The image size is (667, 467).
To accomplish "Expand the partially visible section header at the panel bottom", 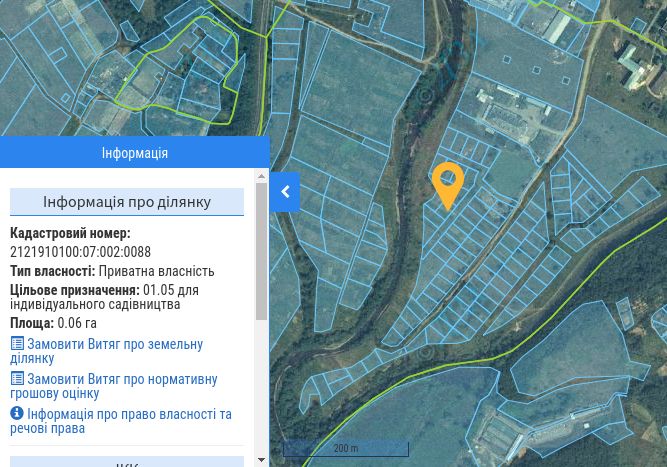I will [x=127, y=462].
